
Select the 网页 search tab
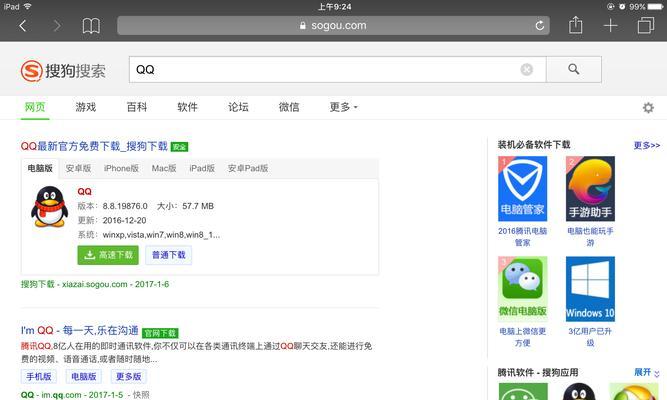[x=35, y=107]
